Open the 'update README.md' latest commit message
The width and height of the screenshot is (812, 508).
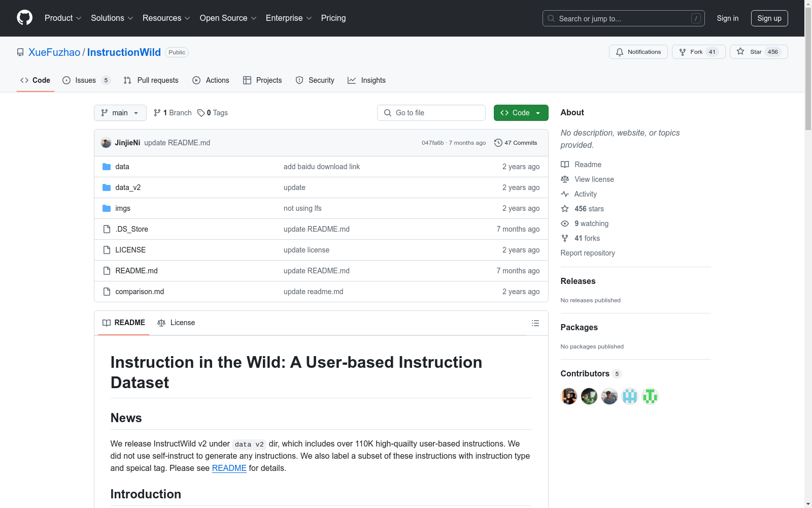point(177,143)
